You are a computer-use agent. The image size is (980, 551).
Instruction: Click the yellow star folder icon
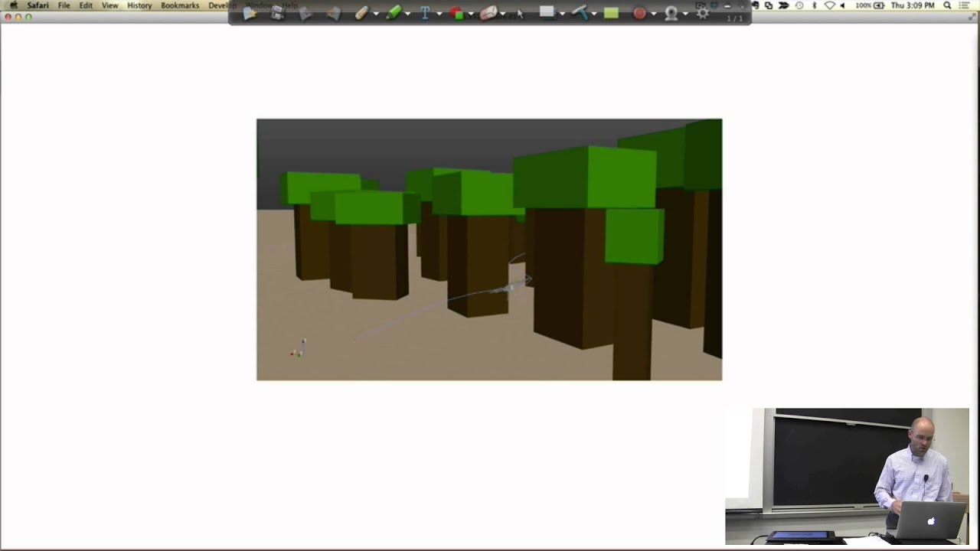(250, 13)
